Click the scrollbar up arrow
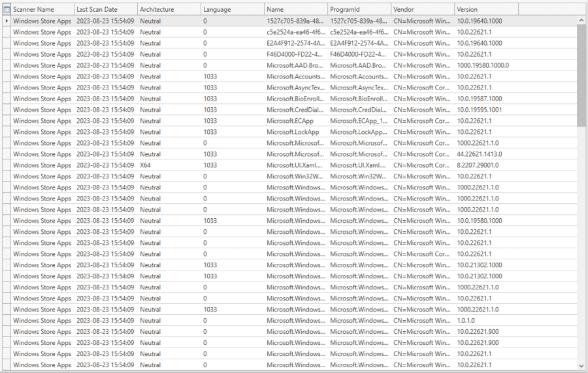Image resolution: width=588 pixels, height=373 pixels. pos(581,20)
